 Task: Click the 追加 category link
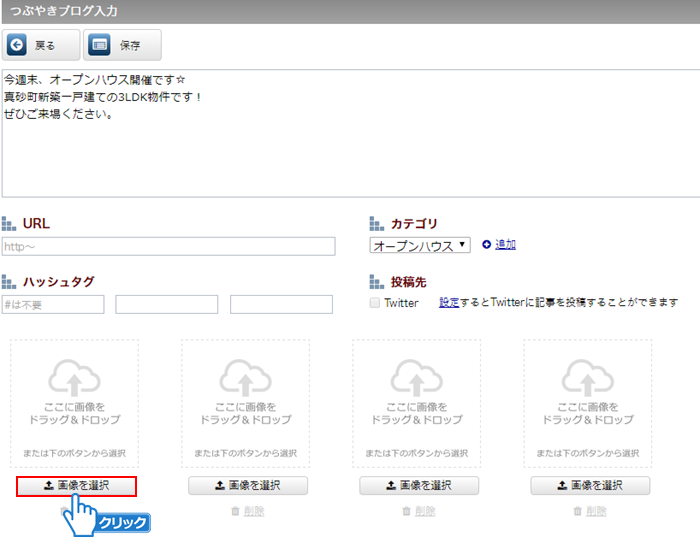[x=505, y=245]
